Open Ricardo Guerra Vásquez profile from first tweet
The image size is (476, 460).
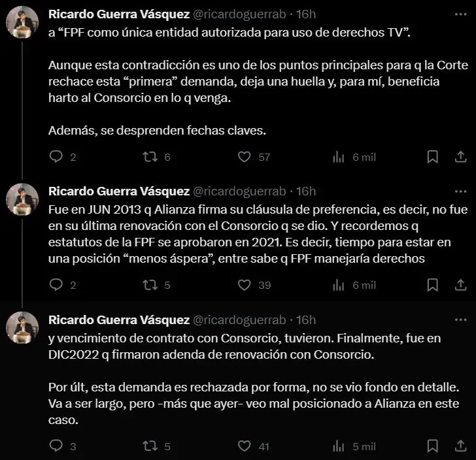118,13
